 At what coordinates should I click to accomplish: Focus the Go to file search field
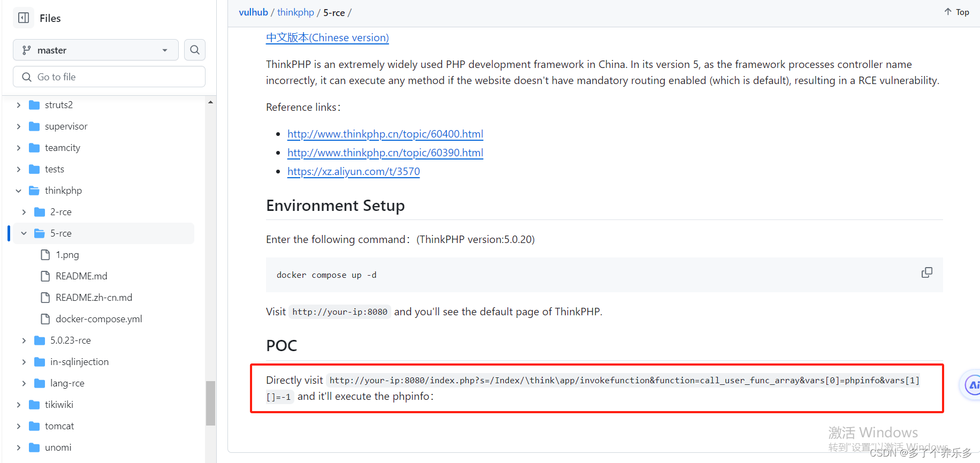[109, 77]
